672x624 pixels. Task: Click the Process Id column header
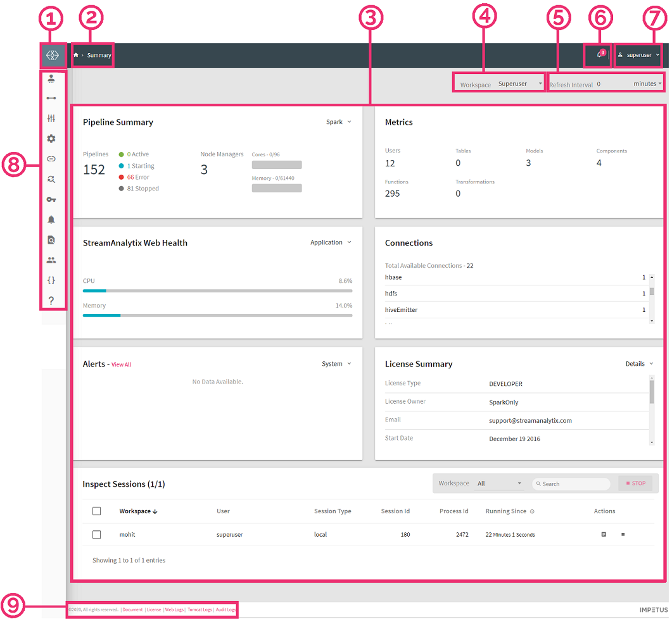click(x=454, y=511)
